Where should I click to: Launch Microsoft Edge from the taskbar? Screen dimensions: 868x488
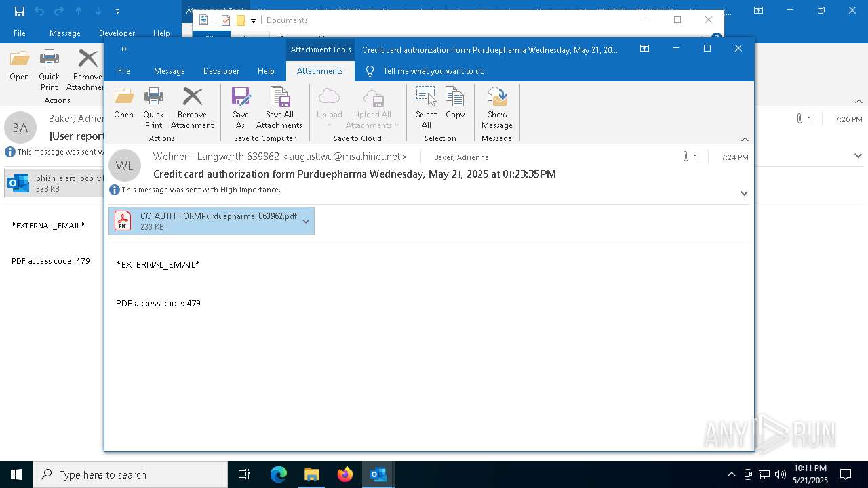pos(279,474)
